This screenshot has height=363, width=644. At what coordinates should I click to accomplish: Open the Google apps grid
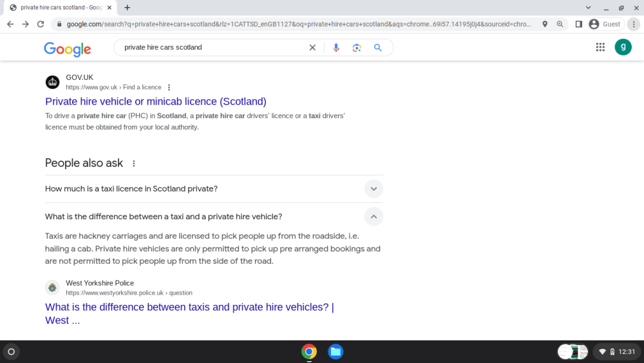(600, 47)
